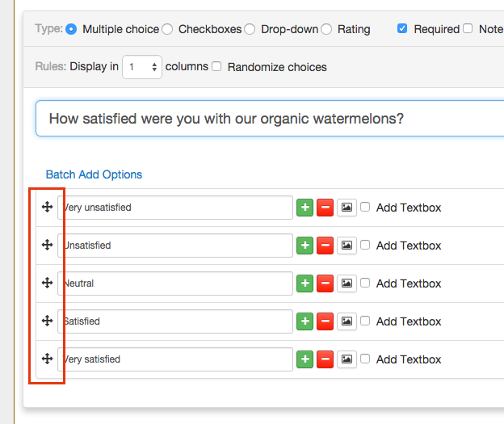Viewport: 504px width, 424px height.
Task: Select the Checkboxes question type
Action: coord(167,29)
